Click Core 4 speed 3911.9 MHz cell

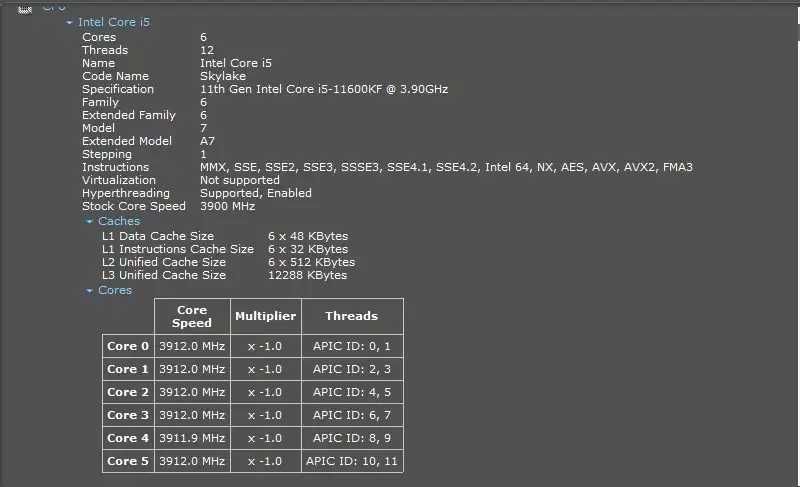(192, 438)
